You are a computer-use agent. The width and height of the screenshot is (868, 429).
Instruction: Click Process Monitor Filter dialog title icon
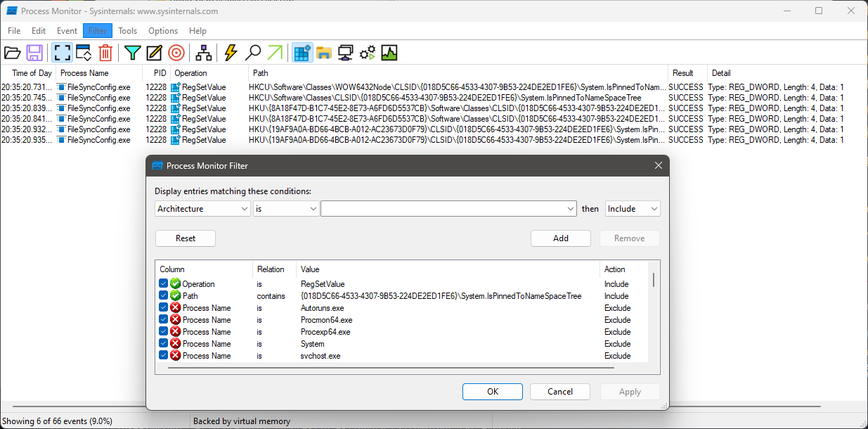pos(157,166)
